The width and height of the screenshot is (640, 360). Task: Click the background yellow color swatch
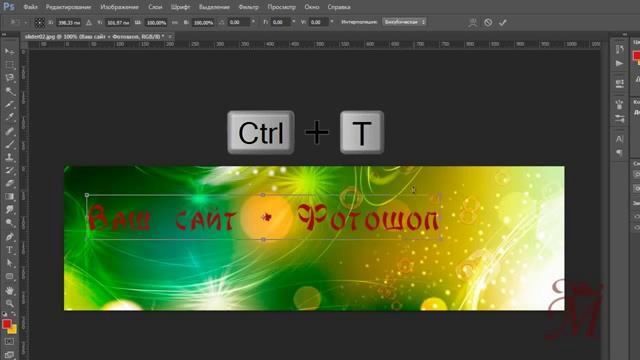(13, 329)
